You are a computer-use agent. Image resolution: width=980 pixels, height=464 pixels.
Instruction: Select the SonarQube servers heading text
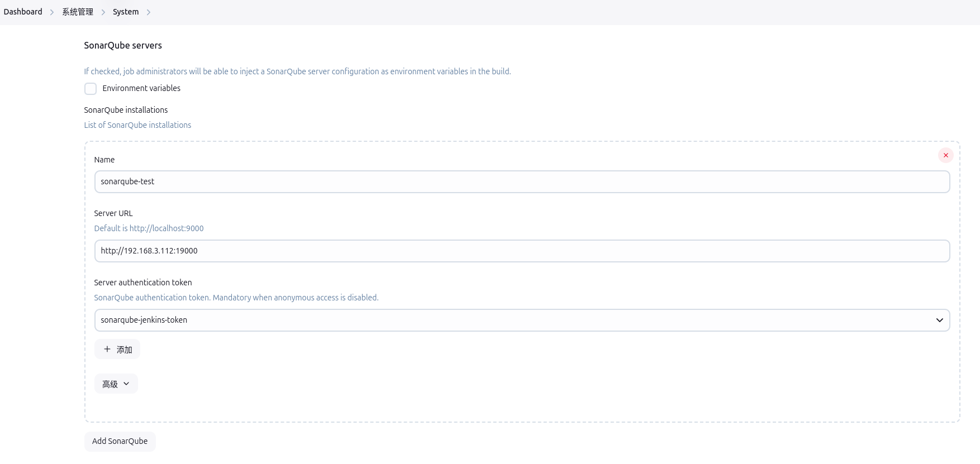(123, 45)
